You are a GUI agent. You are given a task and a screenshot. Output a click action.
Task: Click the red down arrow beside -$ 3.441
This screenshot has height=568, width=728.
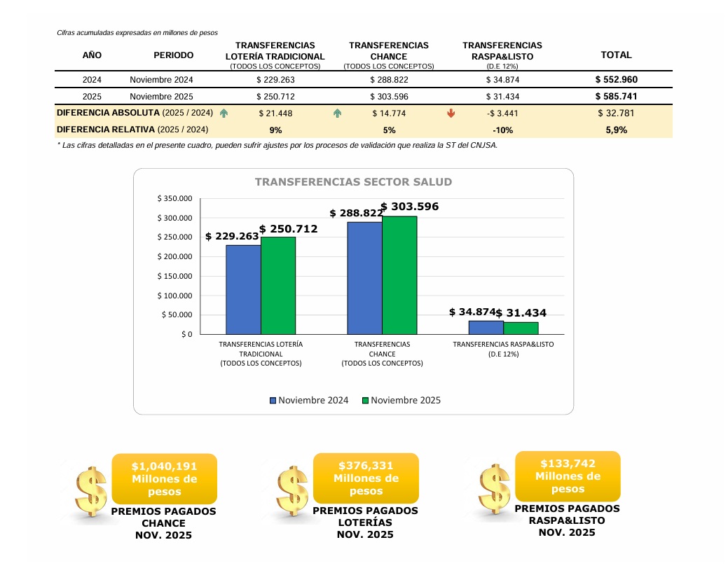[451, 113]
